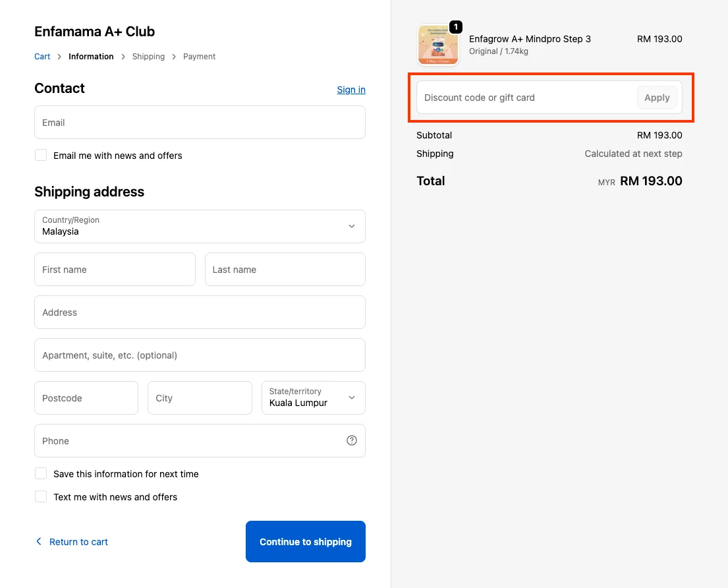Click the Calculated at next step shipping text
The image size is (728, 588).
pos(633,154)
